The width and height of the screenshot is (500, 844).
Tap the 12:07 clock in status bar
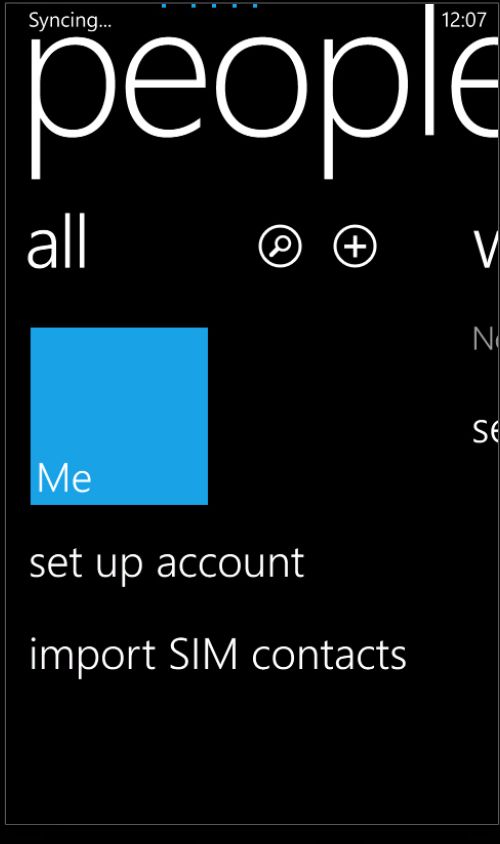[x=464, y=20]
